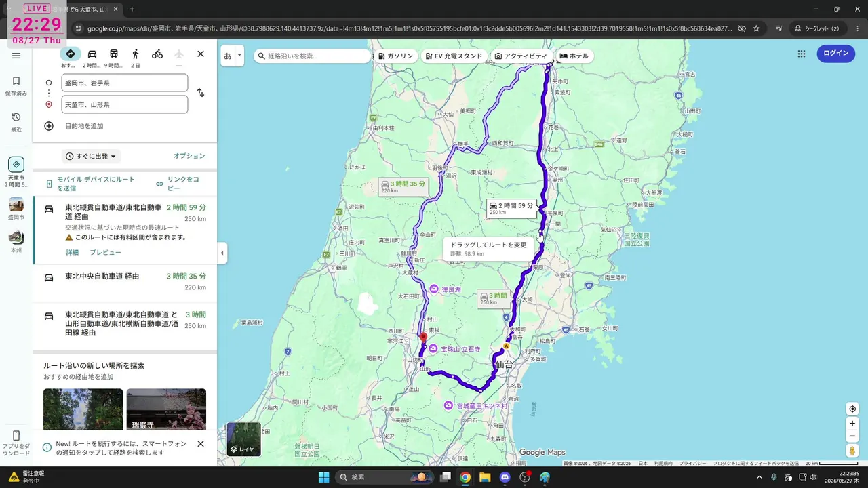This screenshot has width=868, height=488.
Task: View site information in address bar
Action: pos(79,28)
